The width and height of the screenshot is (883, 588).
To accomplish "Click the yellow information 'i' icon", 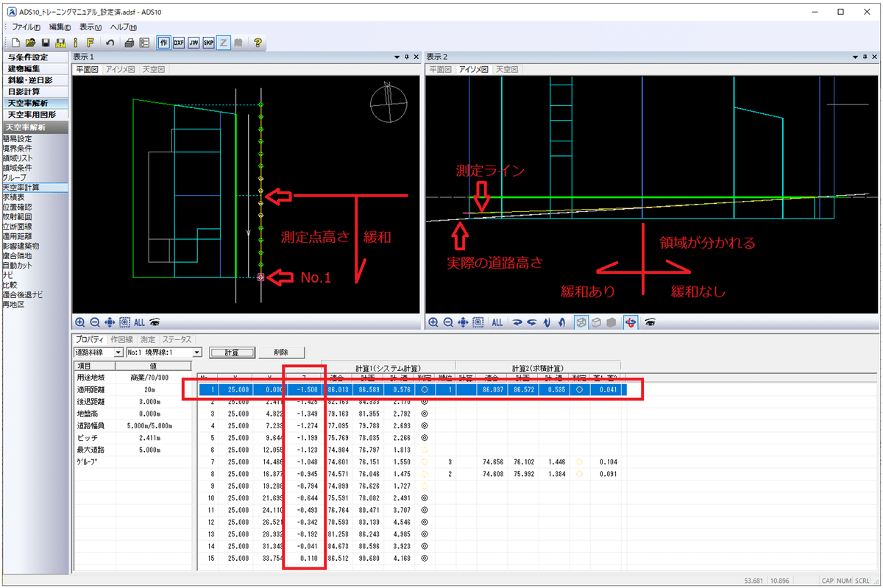I will point(74,43).
